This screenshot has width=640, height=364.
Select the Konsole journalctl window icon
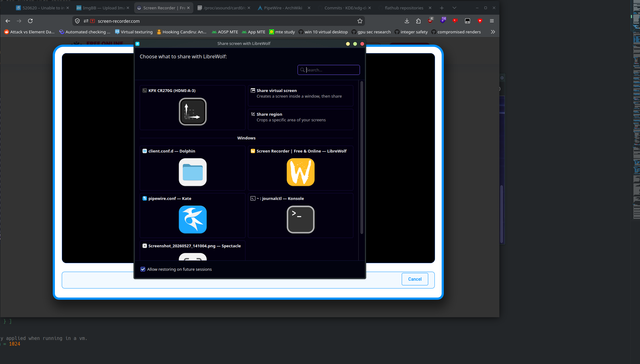point(300,220)
